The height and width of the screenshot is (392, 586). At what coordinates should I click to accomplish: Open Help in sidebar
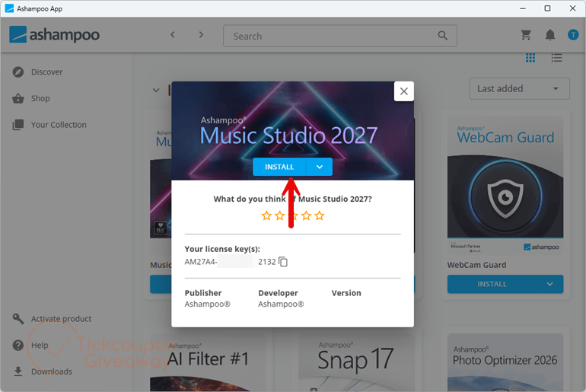pyautogui.click(x=40, y=346)
